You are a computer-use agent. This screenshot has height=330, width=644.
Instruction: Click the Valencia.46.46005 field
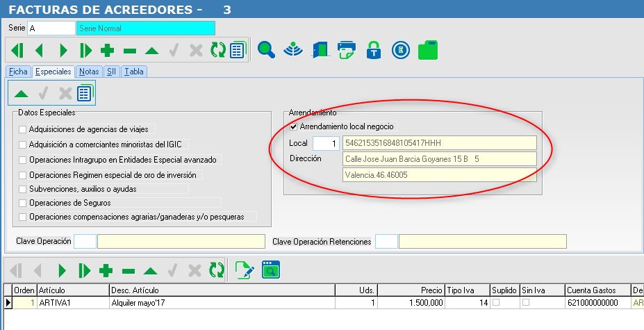(x=440, y=174)
